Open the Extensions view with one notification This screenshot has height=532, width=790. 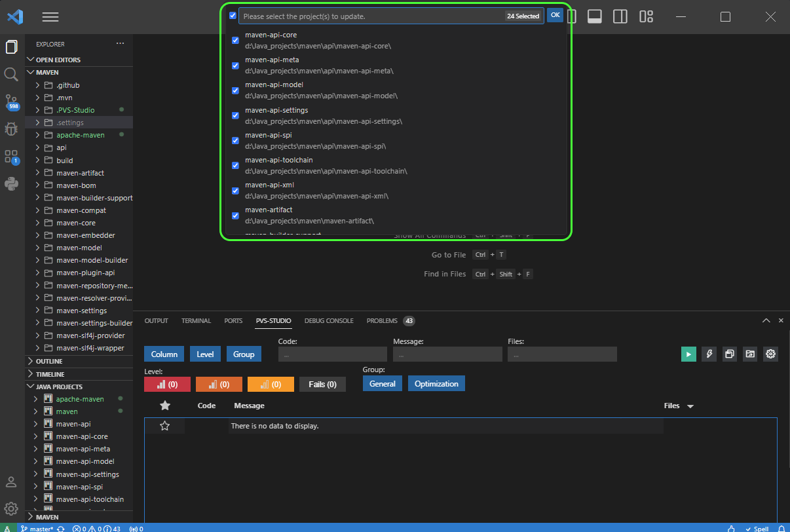point(11,157)
